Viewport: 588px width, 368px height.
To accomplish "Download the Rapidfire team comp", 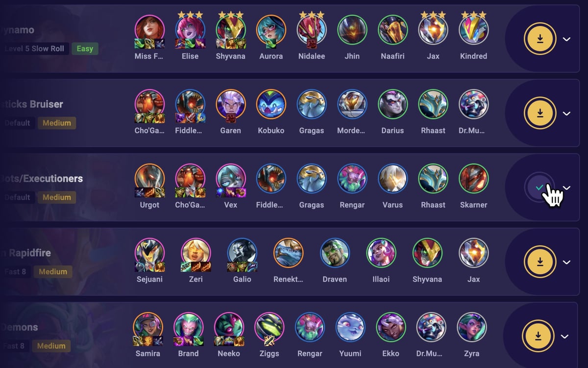I will coord(540,262).
